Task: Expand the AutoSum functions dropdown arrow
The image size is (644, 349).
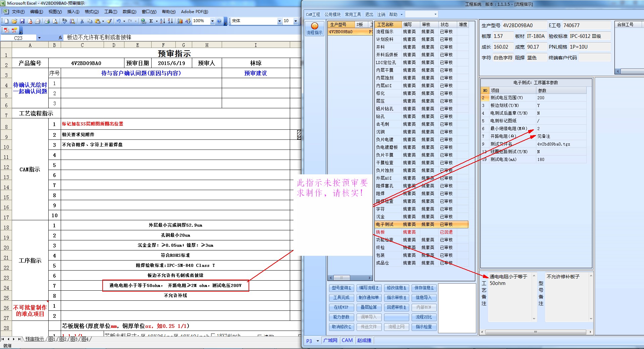Action: [x=157, y=21]
